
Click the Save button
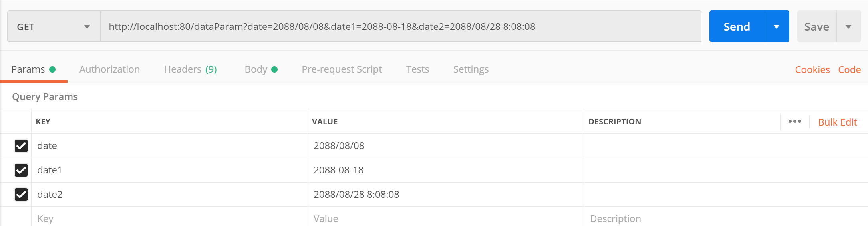pyautogui.click(x=816, y=27)
